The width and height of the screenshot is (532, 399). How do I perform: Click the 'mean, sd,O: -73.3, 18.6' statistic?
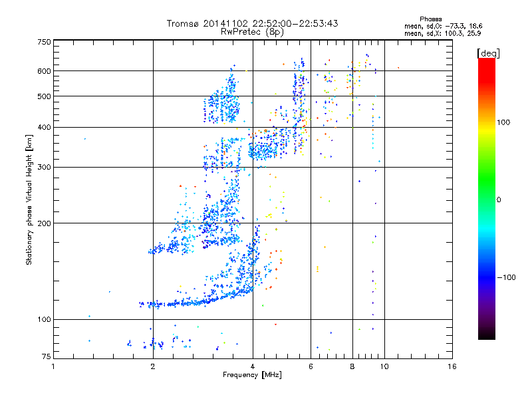pos(443,26)
